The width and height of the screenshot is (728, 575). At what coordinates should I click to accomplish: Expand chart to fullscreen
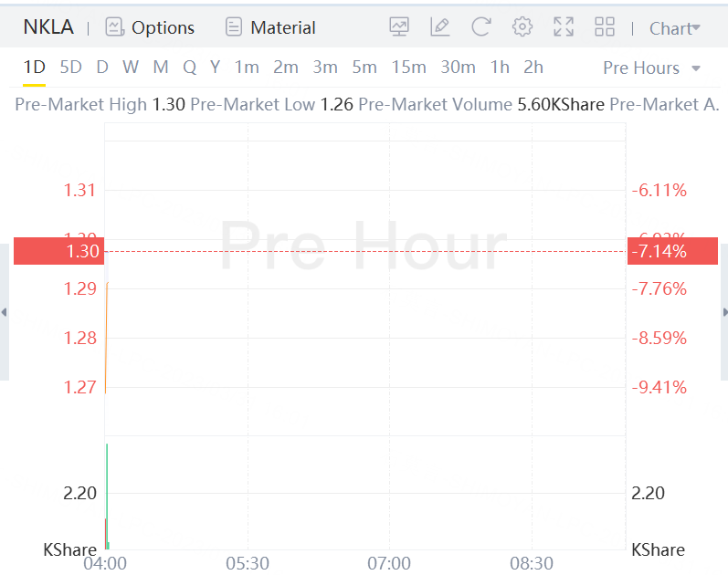point(564,27)
